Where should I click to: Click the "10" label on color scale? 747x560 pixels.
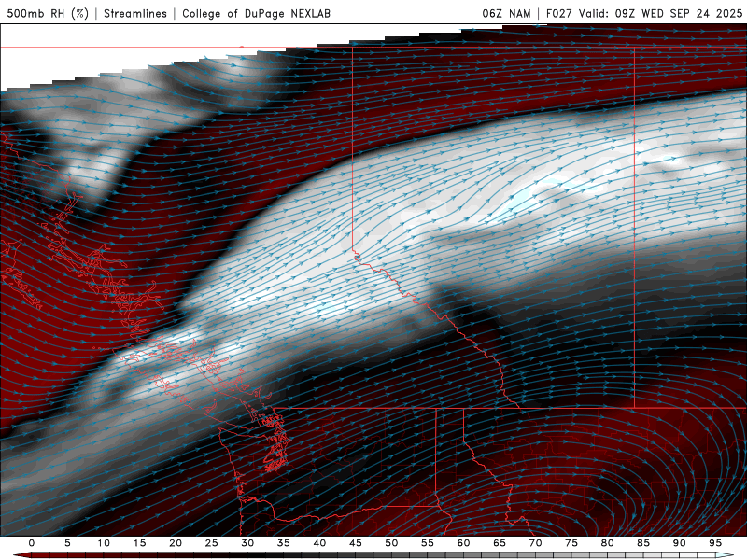click(104, 543)
